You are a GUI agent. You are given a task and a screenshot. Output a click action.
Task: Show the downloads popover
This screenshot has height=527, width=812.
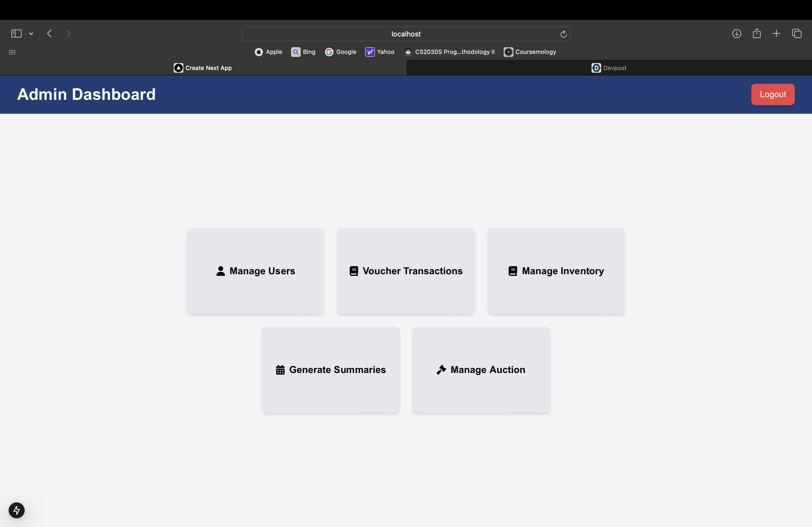point(736,33)
